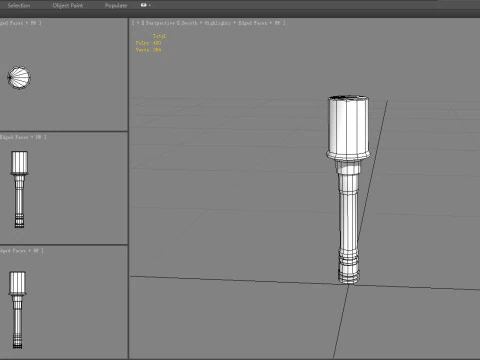The image size is (480, 360).
Task: Open the ribbon minimize options dropdown icon
Action: point(146,5)
